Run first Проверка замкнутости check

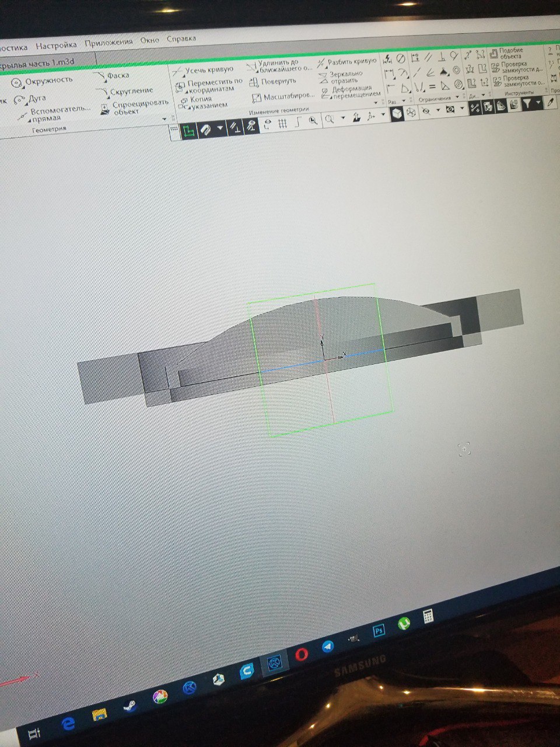[516, 67]
